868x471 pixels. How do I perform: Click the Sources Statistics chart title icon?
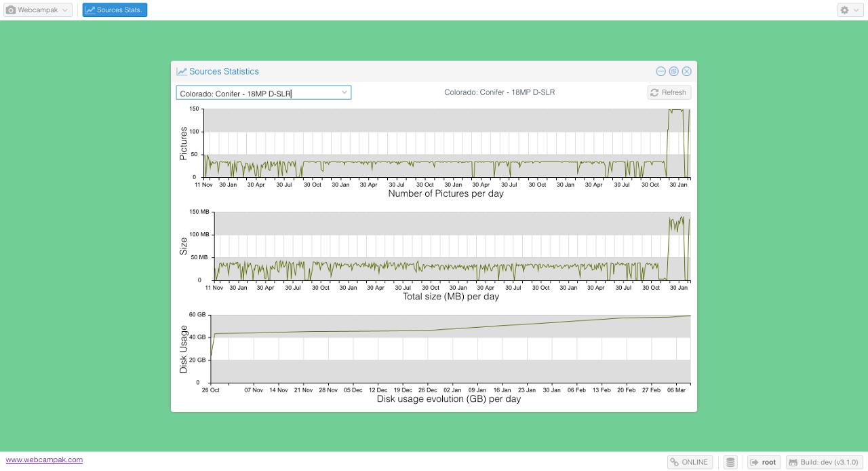[182, 71]
